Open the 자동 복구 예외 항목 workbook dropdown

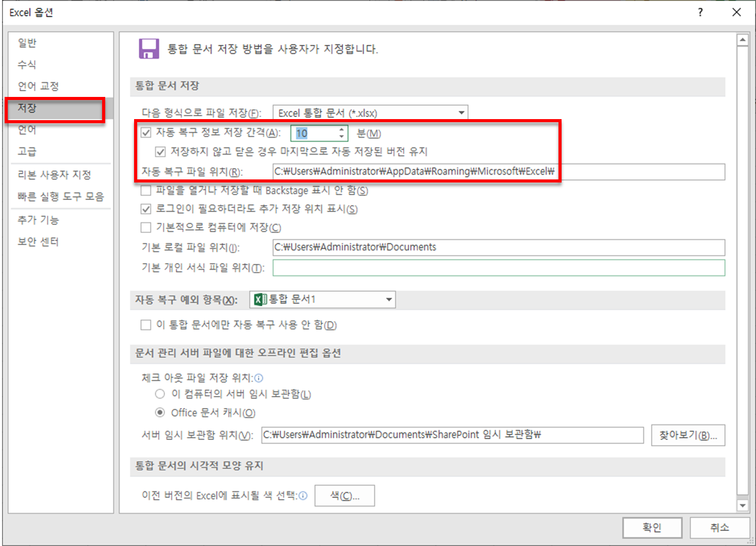click(x=323, y=300)
